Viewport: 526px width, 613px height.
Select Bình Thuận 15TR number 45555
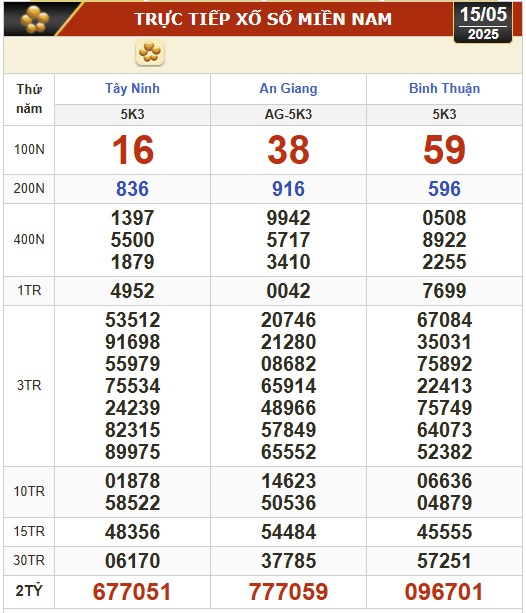444,532
